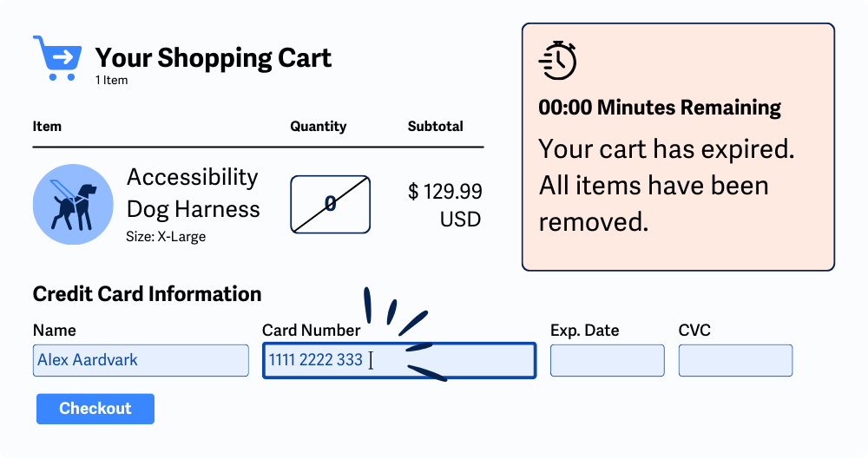Click the cart expired message text

[666, 185]
